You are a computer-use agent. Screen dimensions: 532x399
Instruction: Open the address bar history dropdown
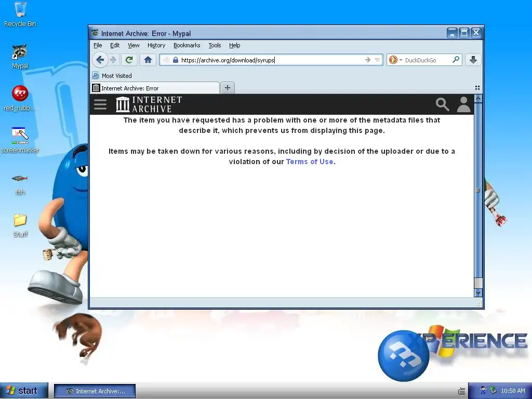coord(377,60)
